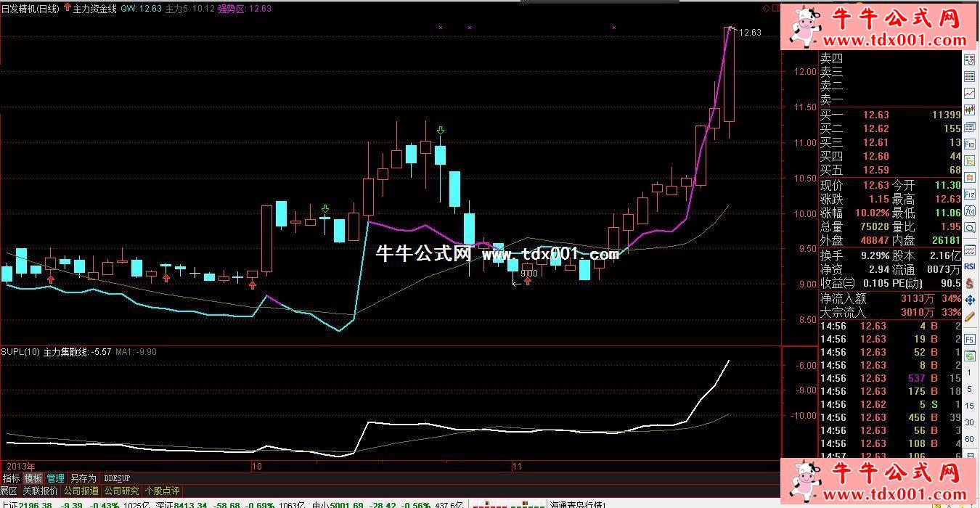
Task: Click the 总量 75028 value
Action: click(x=875, y=226)
